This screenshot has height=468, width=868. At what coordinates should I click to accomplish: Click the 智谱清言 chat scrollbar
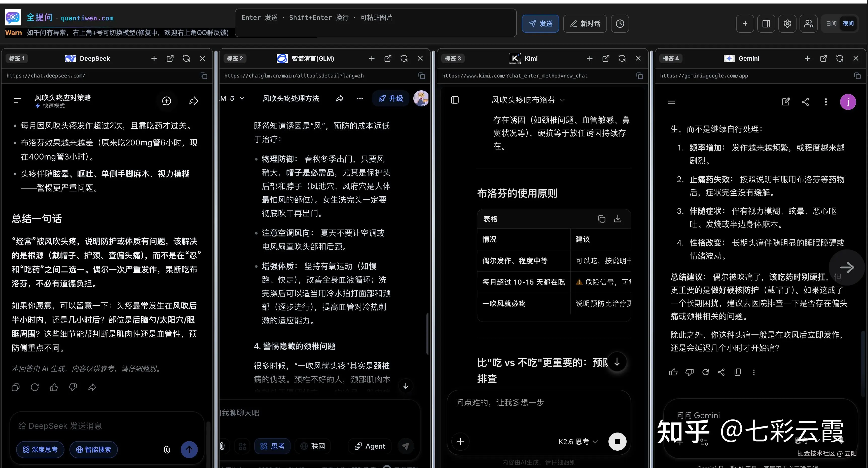[427, 333]
